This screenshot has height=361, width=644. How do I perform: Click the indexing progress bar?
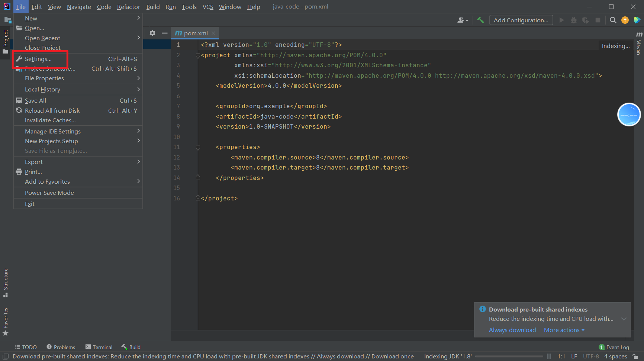(509, 357)
